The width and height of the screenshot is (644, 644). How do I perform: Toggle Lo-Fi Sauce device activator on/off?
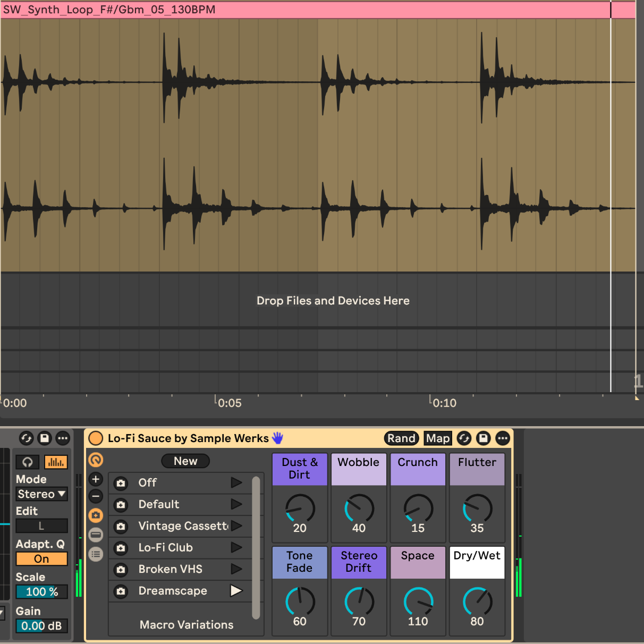click(96, 438)
